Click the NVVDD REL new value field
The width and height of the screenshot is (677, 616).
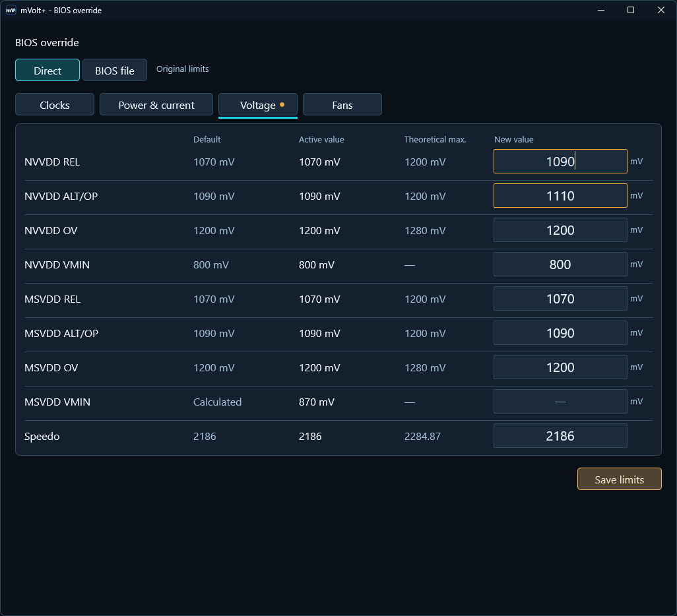pos(560,162)
